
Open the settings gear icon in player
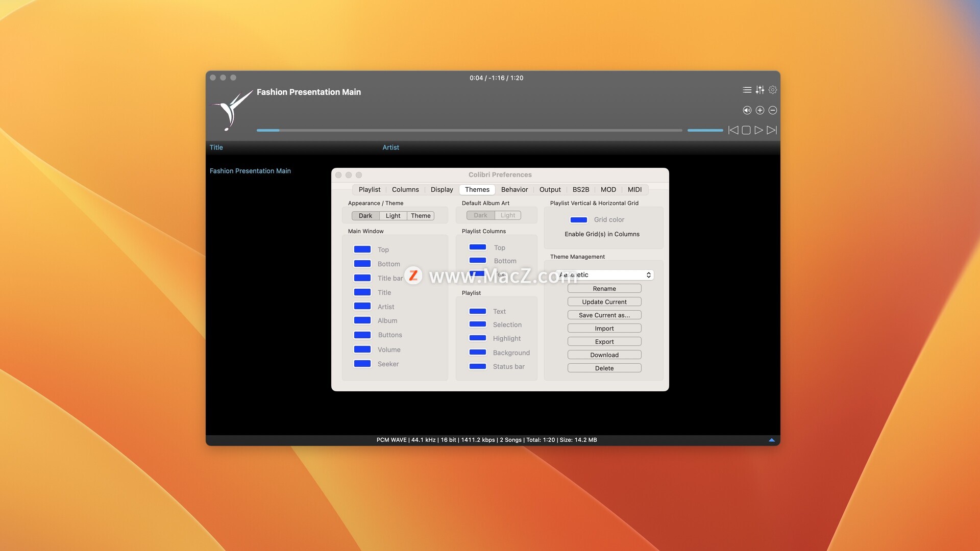click(x=773, y=90)
